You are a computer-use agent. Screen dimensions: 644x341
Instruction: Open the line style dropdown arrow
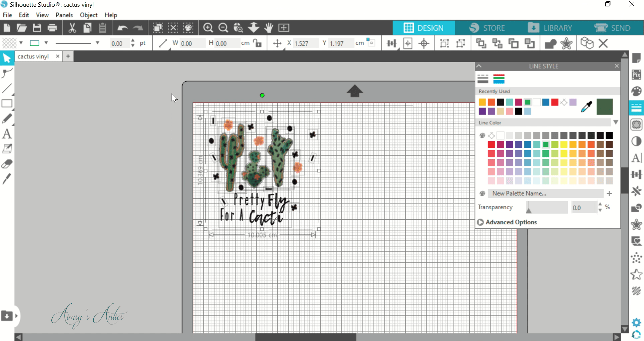coord(97,43)
